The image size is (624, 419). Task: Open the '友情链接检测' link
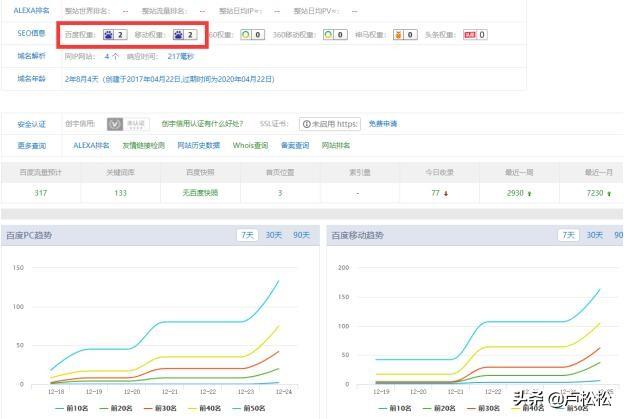pyautogui.click(x=143, y=145)
